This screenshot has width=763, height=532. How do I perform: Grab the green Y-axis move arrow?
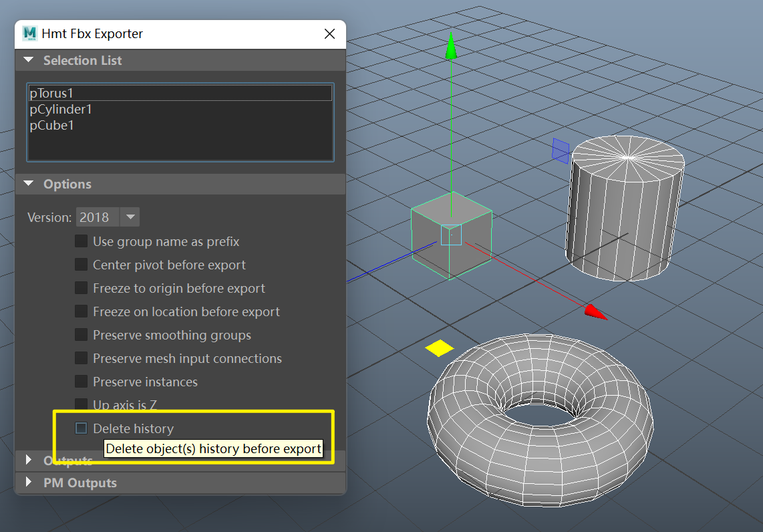(451, 47)
